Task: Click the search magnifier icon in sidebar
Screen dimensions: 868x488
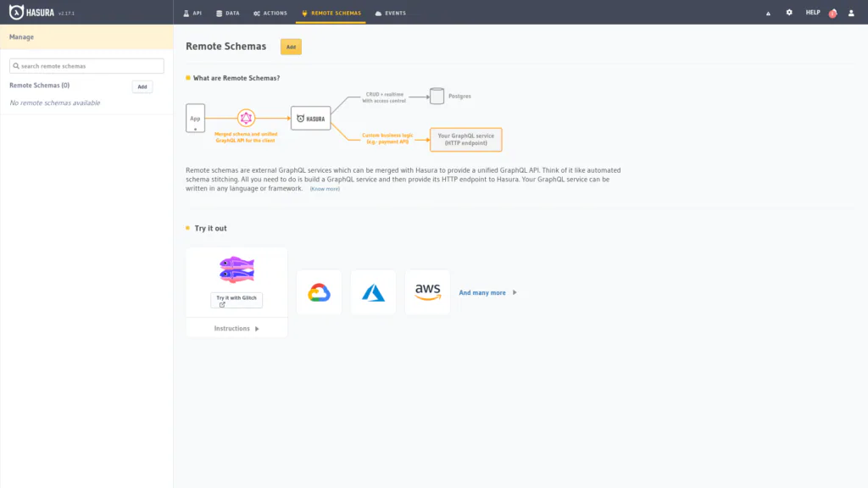Action: (16, 66)
